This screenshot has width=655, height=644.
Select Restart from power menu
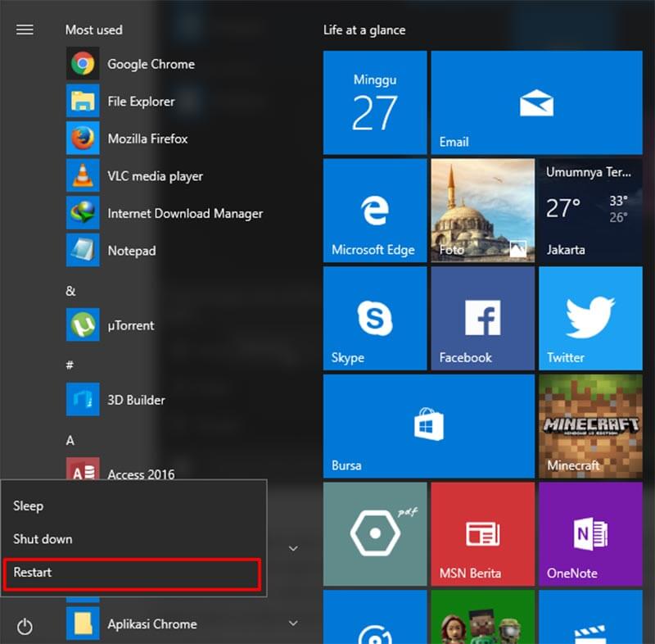(x=132, y=574)
